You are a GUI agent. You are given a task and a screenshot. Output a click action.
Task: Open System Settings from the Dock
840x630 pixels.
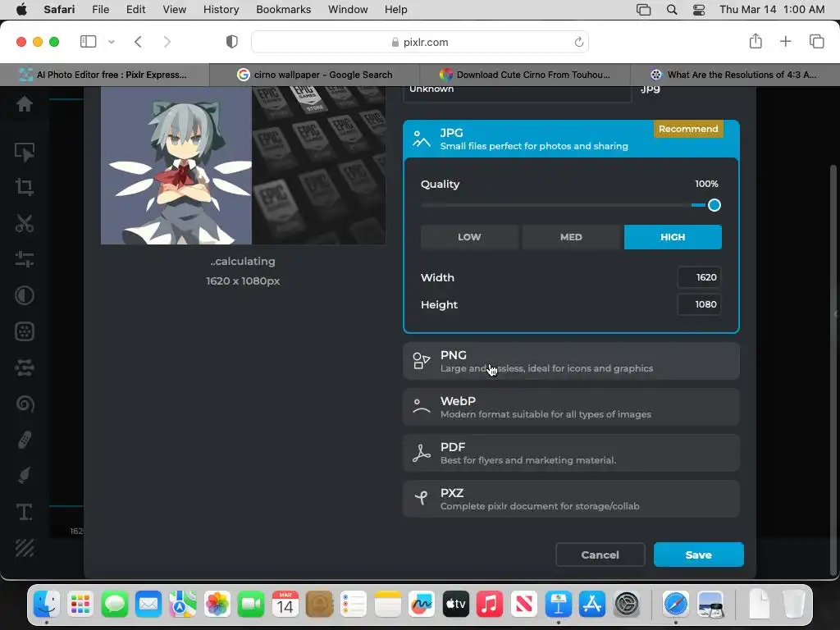[x=626, y=605]
